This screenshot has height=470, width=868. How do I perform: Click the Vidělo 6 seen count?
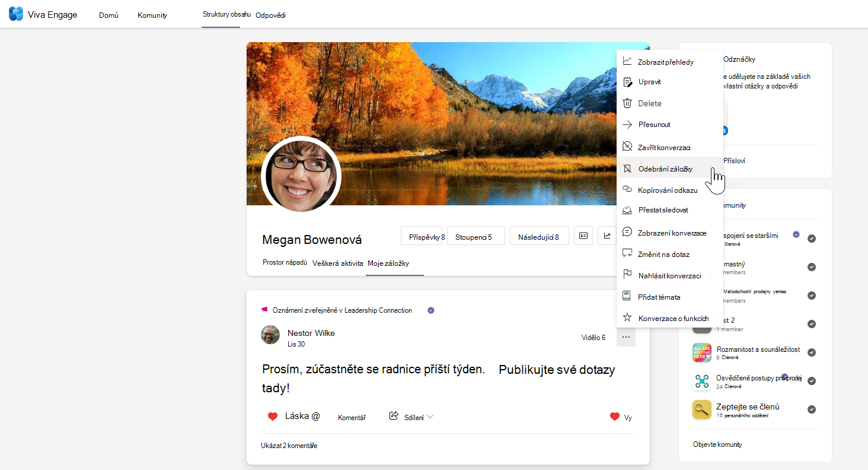tap(593, 338)
